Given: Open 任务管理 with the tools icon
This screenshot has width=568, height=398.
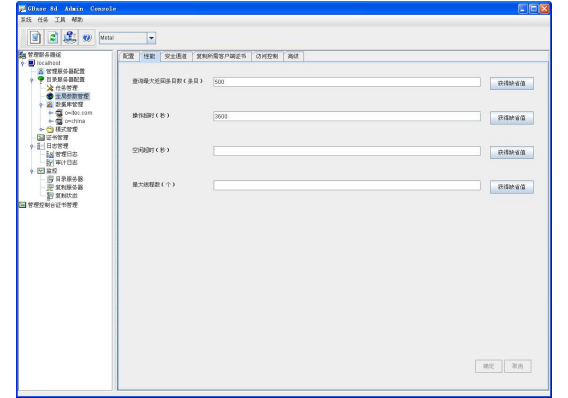Looking at the screenshot, I should tap(62, 88).
